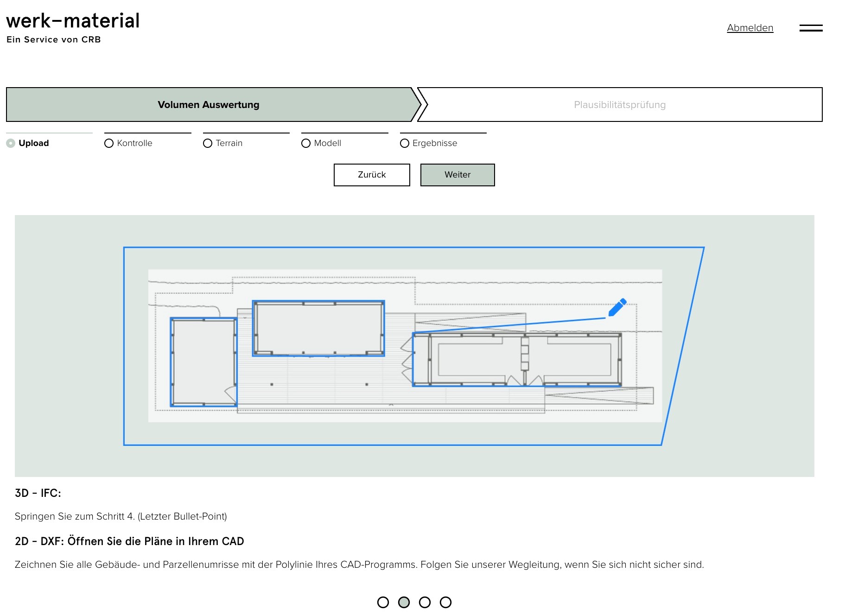The height and width of the screenshot is (616, 845).
Task: Click the '3D - IFC:' heading
Action: tap(38, 493)
